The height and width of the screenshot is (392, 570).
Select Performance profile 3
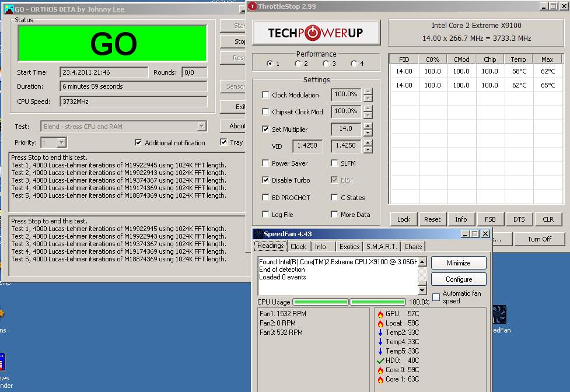tap(326, 64)
